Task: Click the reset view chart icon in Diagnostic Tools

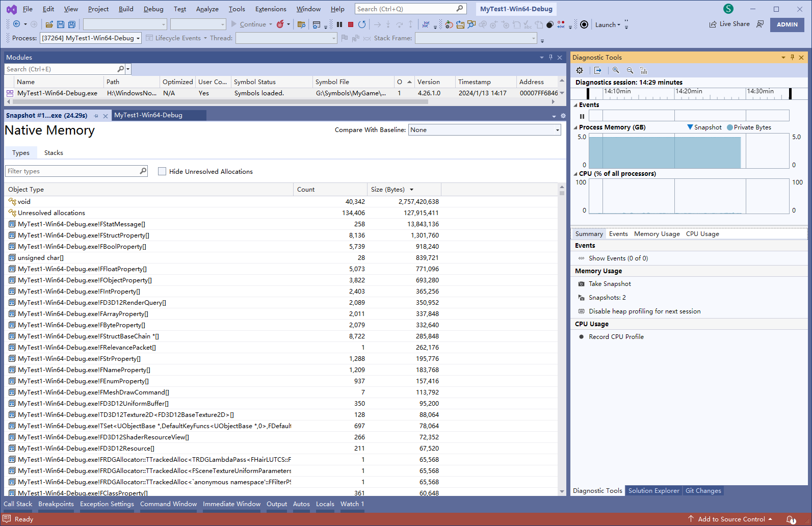Action: (x=644, y=70)
